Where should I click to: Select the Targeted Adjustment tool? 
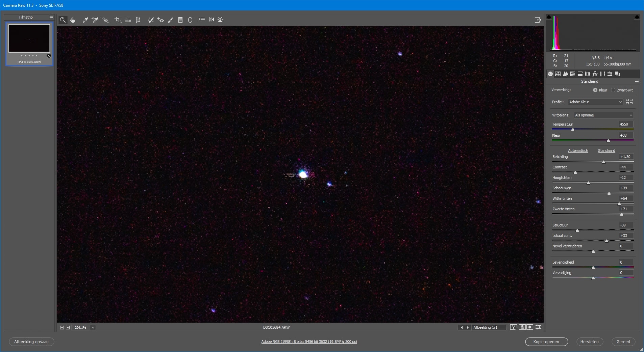(105, 20)
